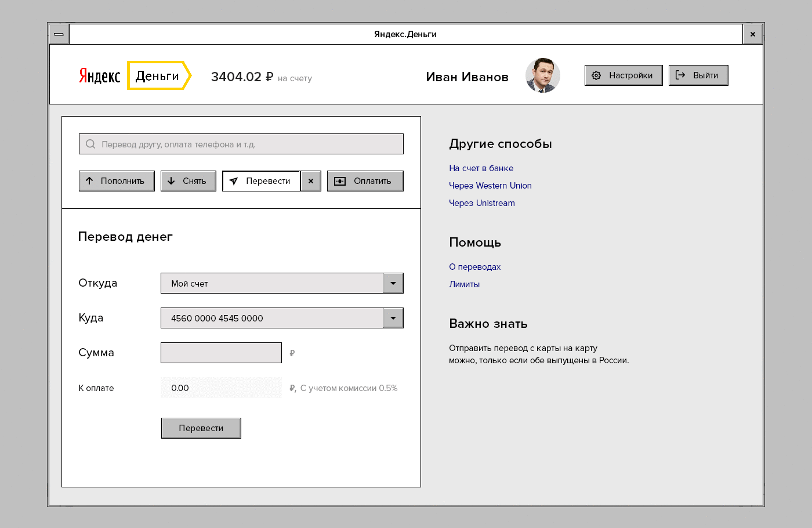Click the Пополнить top-up button

(117, 181)
